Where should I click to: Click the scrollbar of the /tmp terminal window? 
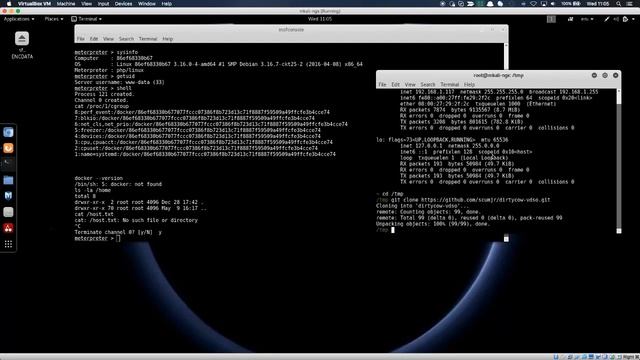coord(619,161)
